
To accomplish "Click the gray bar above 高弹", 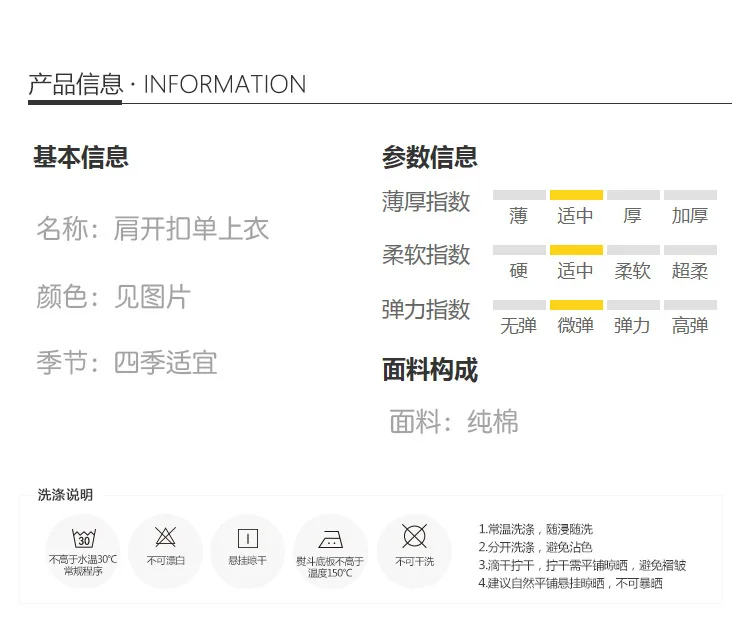I will (691, 305).
